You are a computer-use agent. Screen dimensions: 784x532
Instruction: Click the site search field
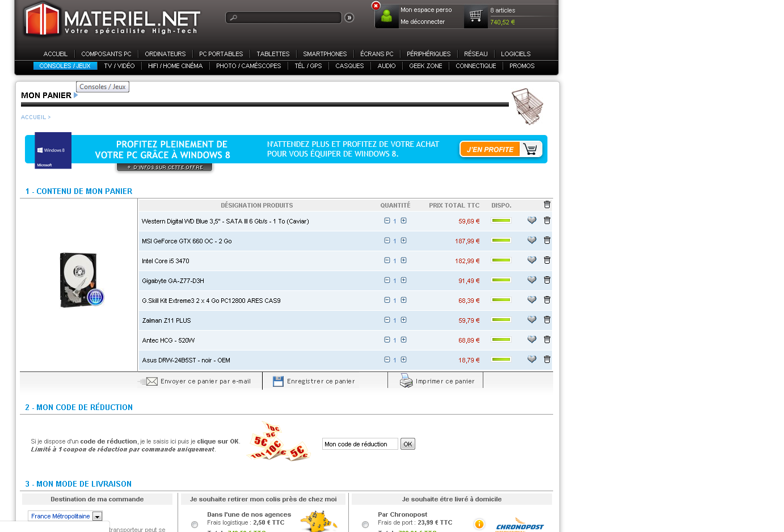(x=284, y=18)
